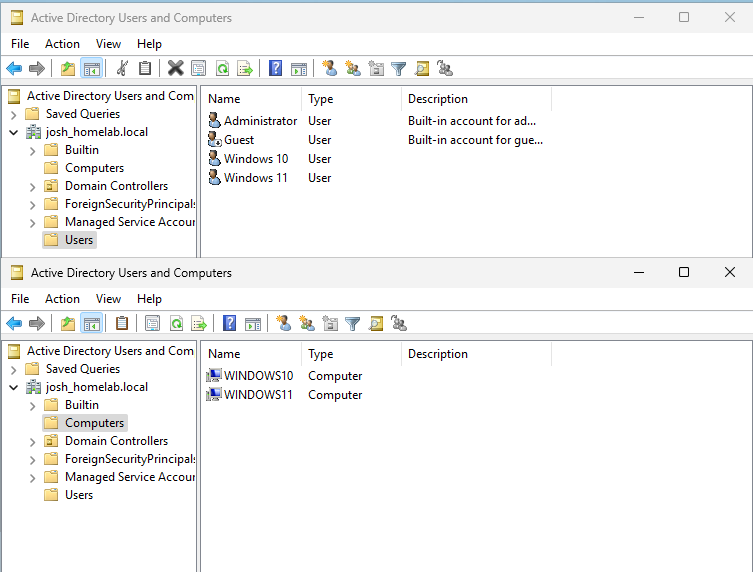Viewport: 753px width, 572px height.
Task: Expand Domain Controllers in window listing WINDOWS10
Action: (x=32, y=442)
